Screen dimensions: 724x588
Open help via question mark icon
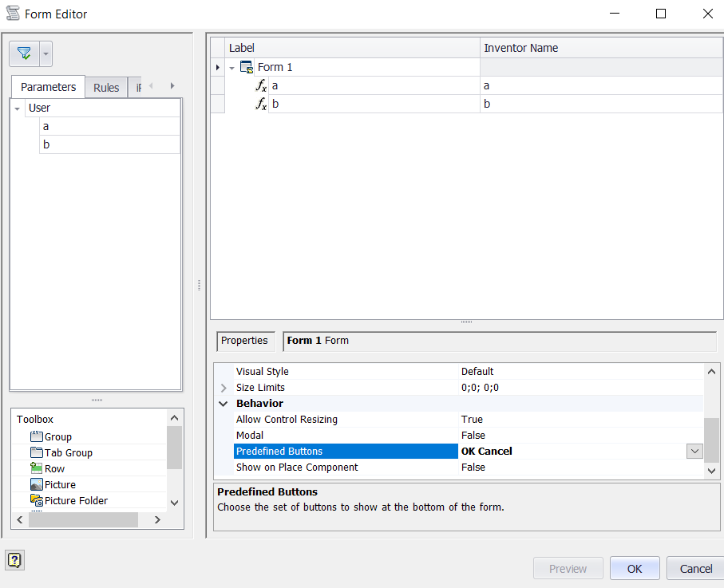click(14, 560)
